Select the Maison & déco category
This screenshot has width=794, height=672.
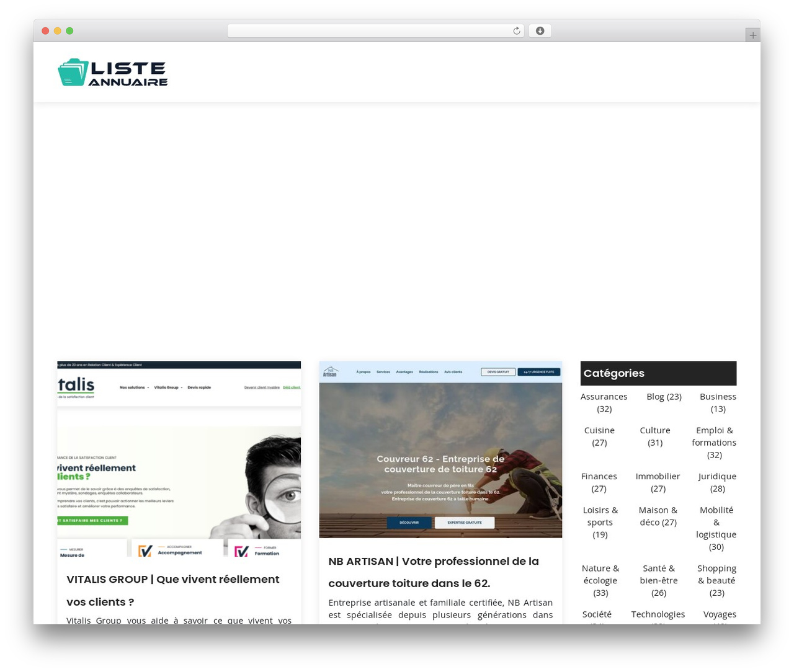pos(658,516)
